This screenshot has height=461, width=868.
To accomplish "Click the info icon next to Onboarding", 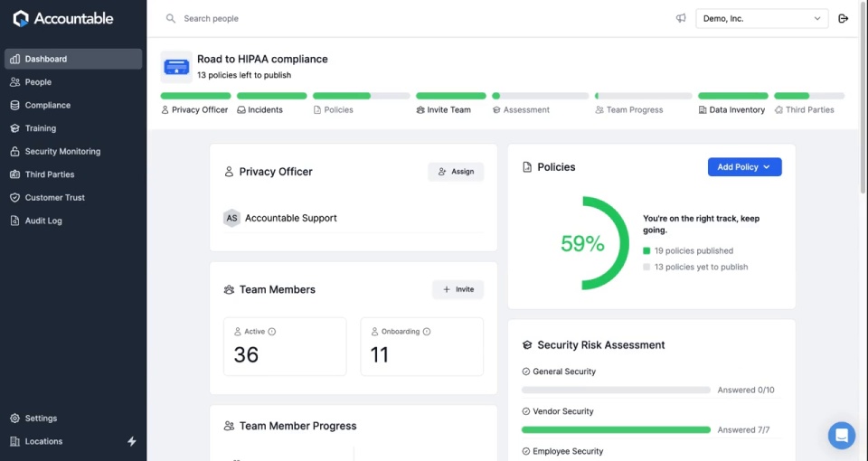I will pos(427,332).
